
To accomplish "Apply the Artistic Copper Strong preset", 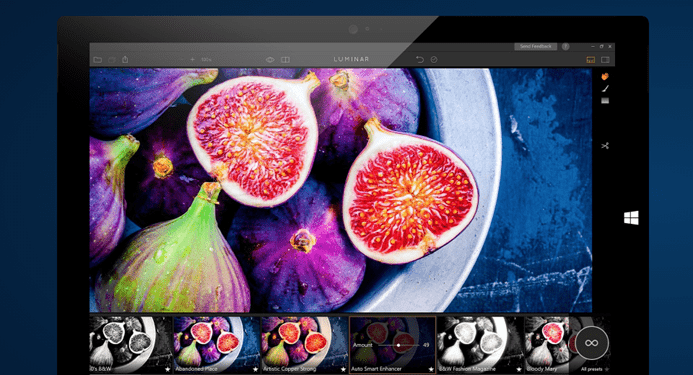I will pos(305,344).
